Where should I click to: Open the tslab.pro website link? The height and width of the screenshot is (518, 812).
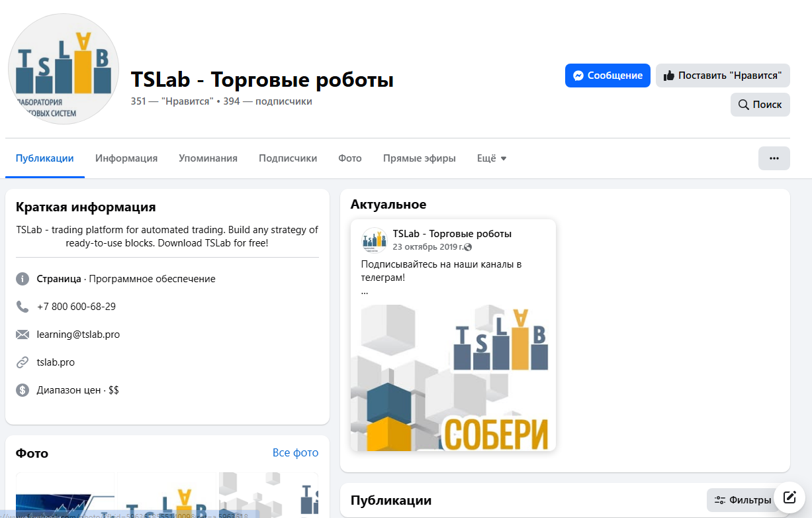pyautogui.click(x=56, y=362)
